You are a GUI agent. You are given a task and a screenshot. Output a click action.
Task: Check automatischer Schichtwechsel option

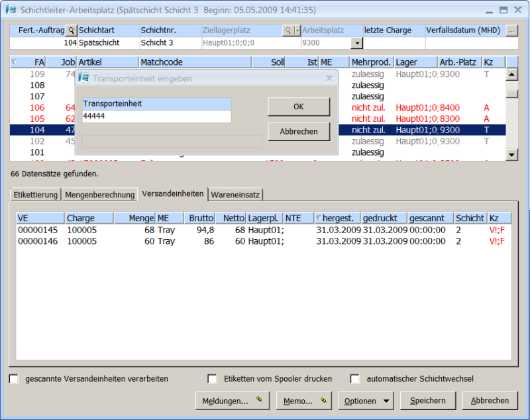(x=355, y=379)
